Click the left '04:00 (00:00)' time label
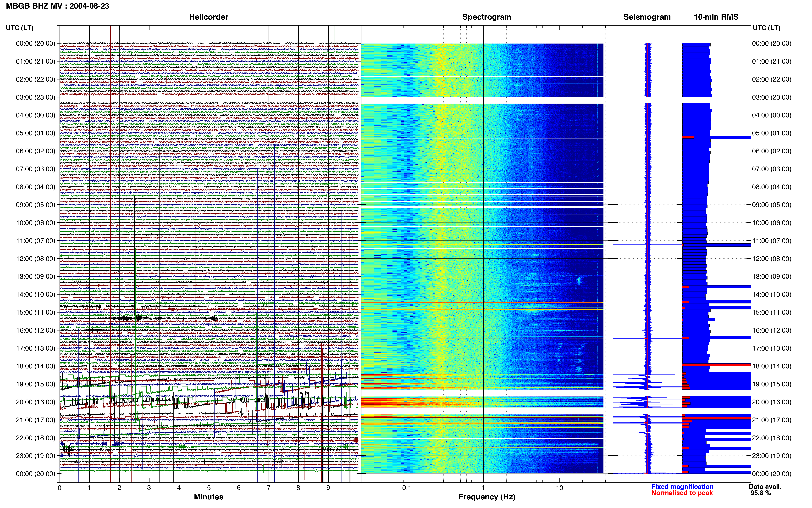Viewport: 812px width, 508px height. coord(36,115)
